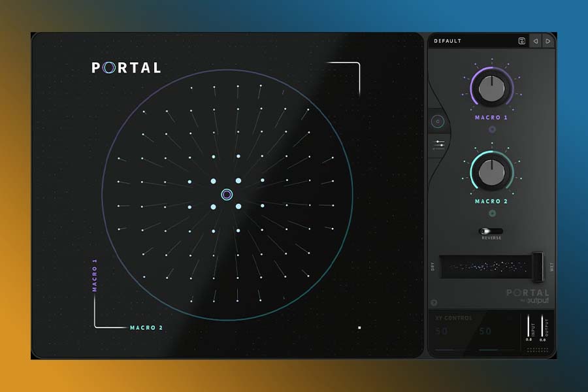Open the help question mark icon
Screen dimensions: 588x392
click(434, 302)
